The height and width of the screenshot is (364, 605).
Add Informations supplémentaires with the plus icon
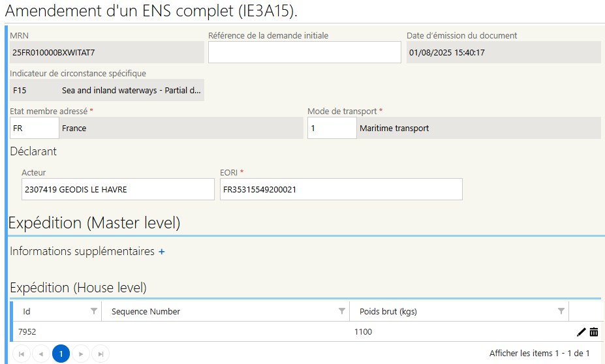tap(162, 252)
